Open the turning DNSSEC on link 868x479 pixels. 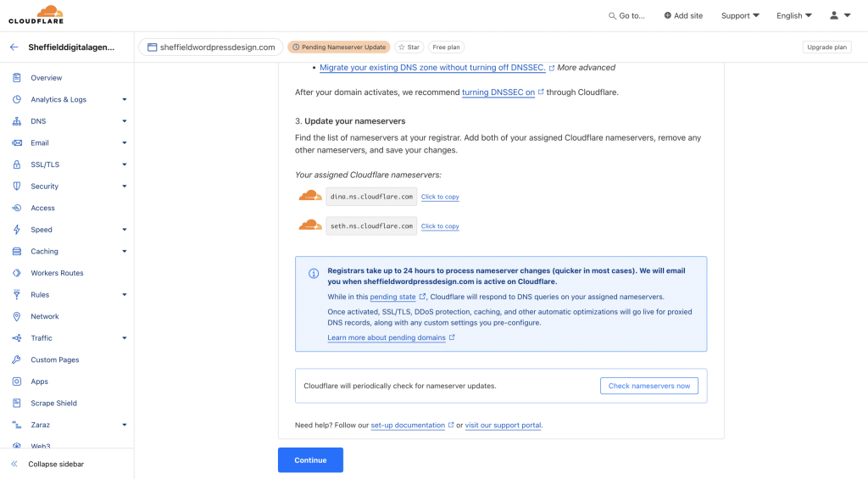click(x=498, y=92)
